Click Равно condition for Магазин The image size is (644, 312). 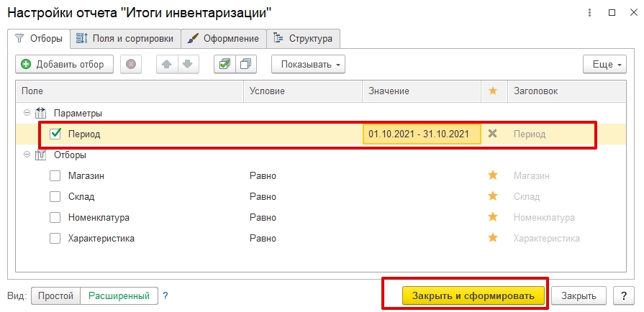click(x=263, y=175)
